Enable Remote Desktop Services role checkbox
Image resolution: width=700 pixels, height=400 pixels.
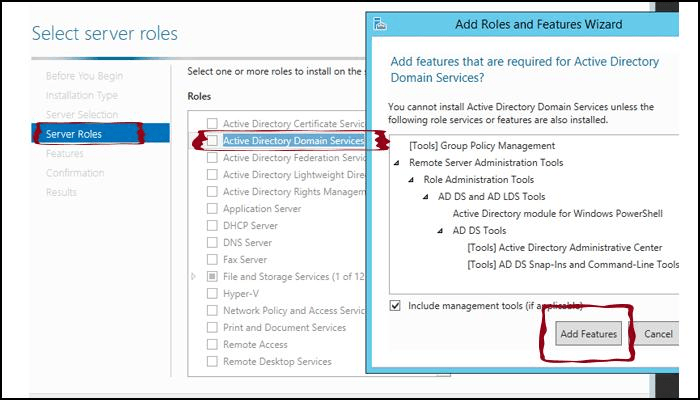click(x=212, y=361)
